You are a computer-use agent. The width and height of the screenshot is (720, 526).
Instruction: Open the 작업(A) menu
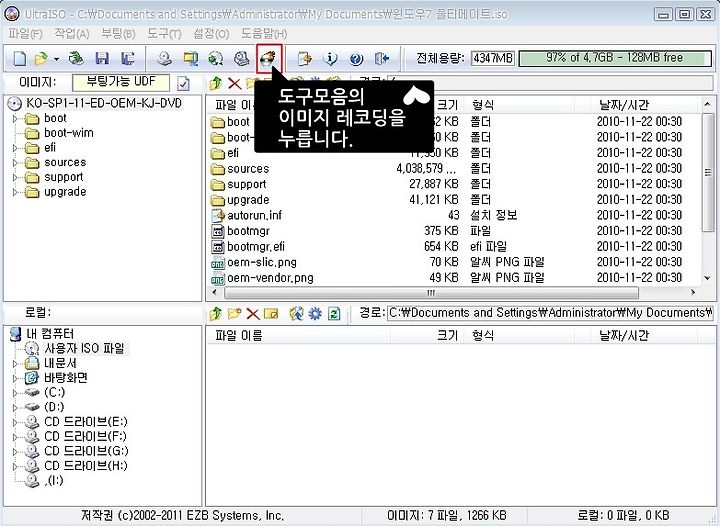click(72, 34)
